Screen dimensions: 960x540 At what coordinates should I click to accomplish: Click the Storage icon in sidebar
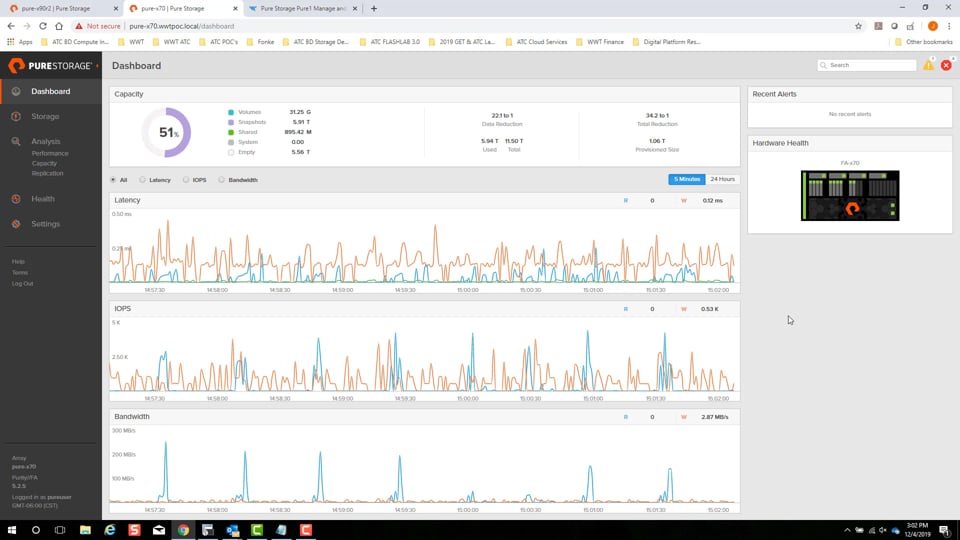(x=16, y=116)
